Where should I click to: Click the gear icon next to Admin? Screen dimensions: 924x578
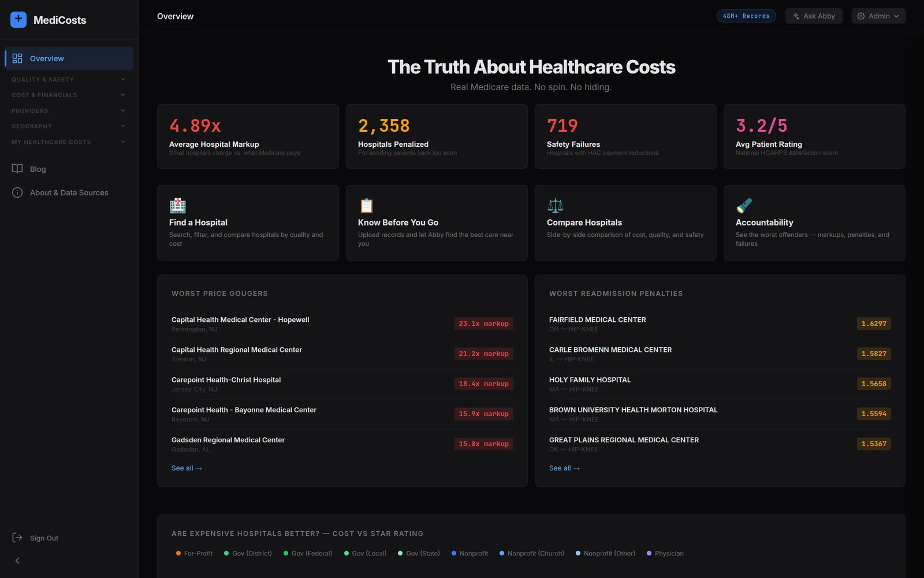pos(861,16)
